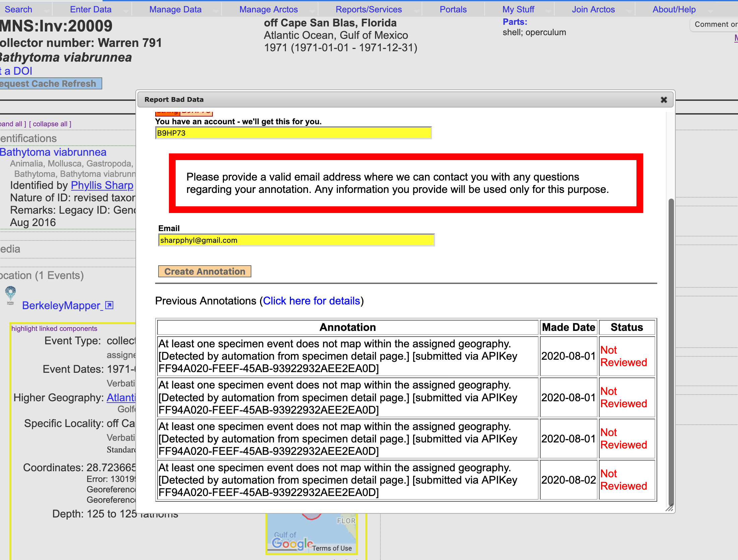
Task: Open the Search menu
Action: [x=18, y=9]
